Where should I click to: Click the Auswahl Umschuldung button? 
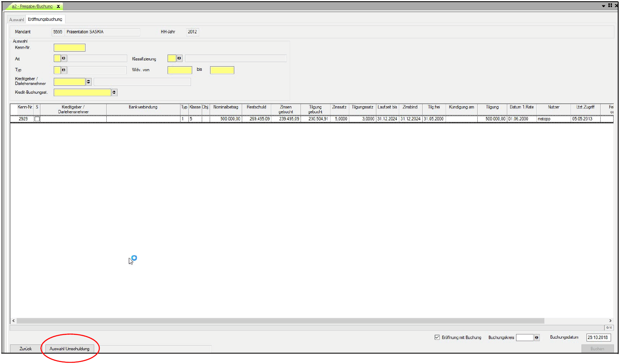[70, 349]
